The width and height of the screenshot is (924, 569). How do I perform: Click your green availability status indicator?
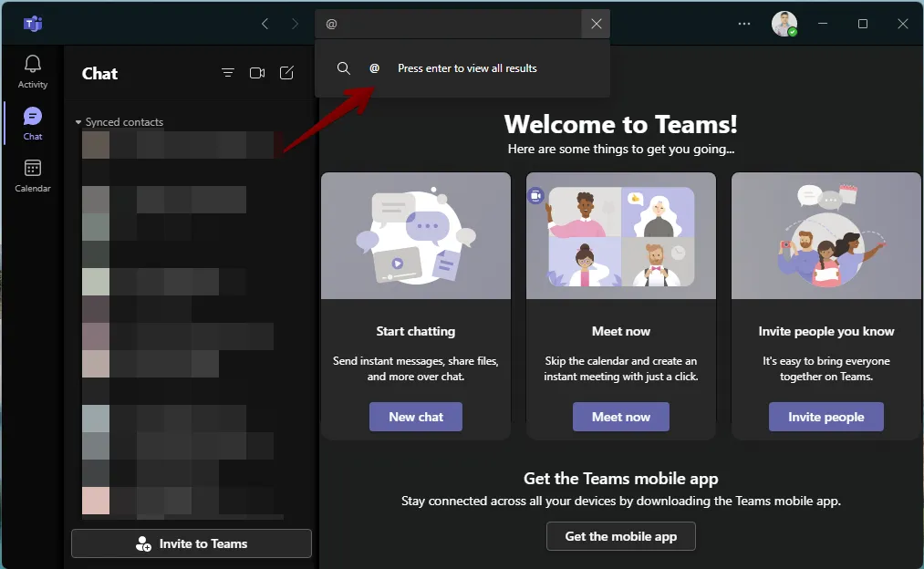coord(794,33)
